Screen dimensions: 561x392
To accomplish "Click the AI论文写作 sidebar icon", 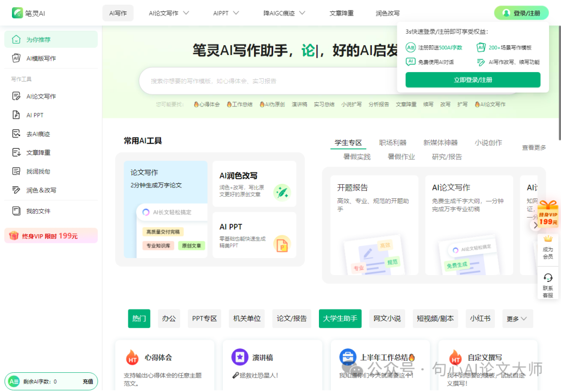I will [x=16, y=96].
